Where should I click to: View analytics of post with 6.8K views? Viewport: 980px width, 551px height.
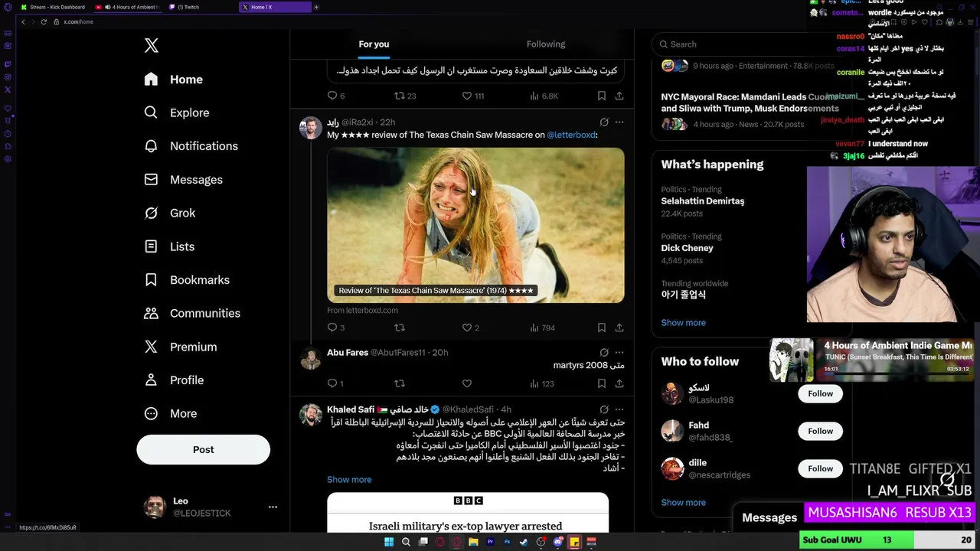544,96
